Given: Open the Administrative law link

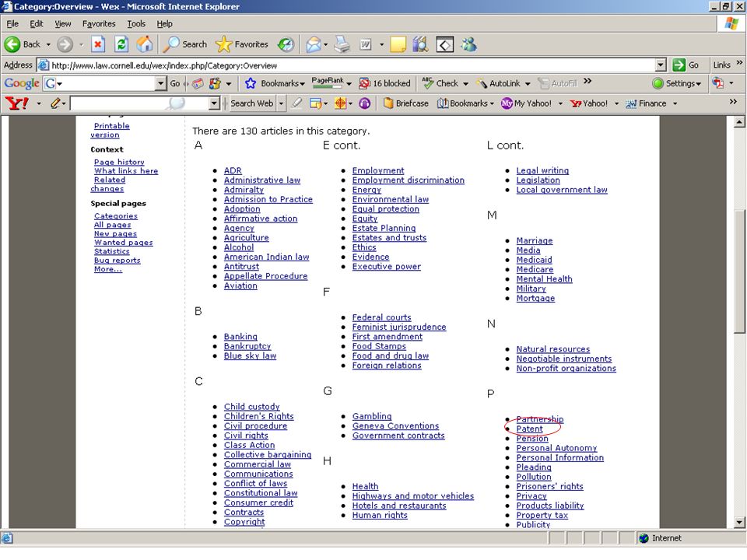Looking at the screenshot, I should [x=262, y=180].
